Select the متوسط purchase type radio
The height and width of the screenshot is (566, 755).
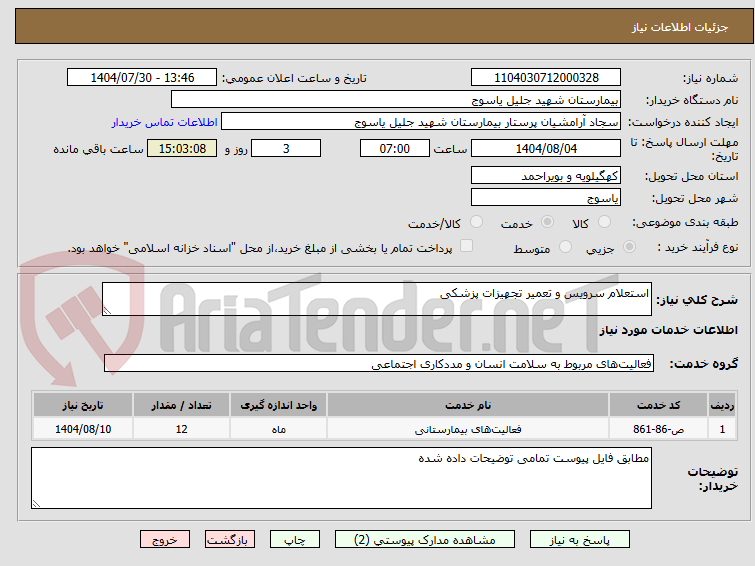coord(565,247)
